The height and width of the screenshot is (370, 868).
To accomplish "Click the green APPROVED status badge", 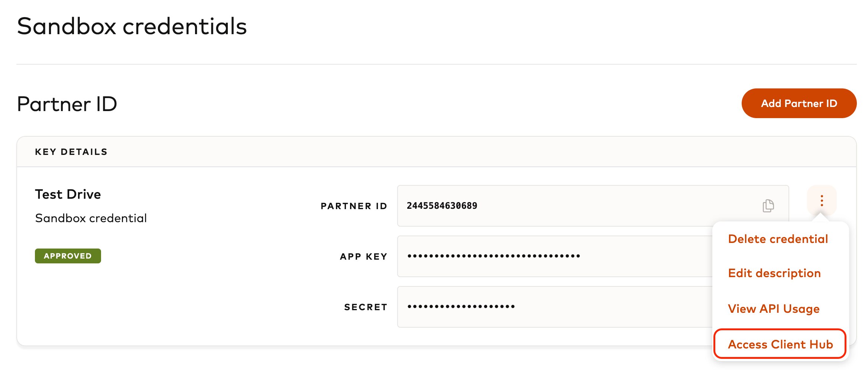I will [x=68, y=256].
